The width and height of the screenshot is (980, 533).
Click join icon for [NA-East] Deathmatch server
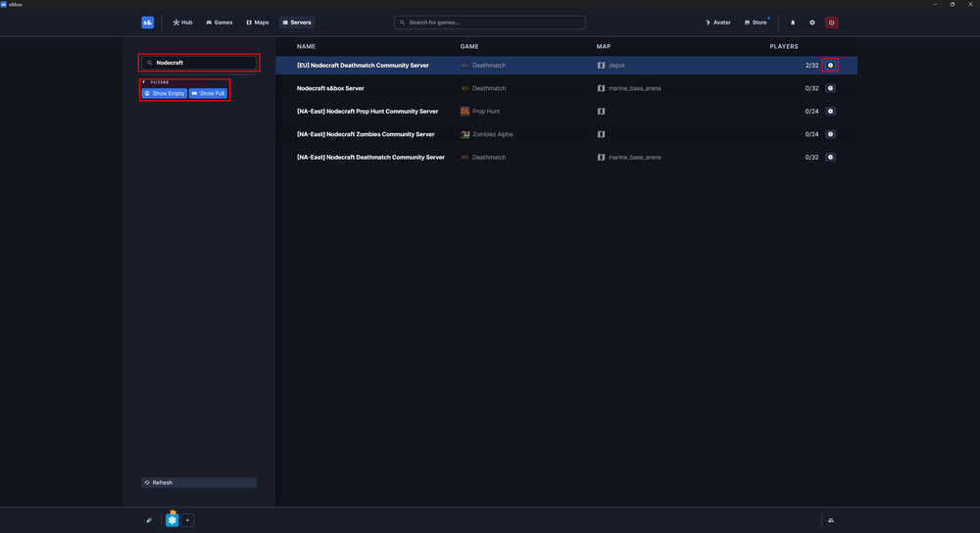[831, 158]
